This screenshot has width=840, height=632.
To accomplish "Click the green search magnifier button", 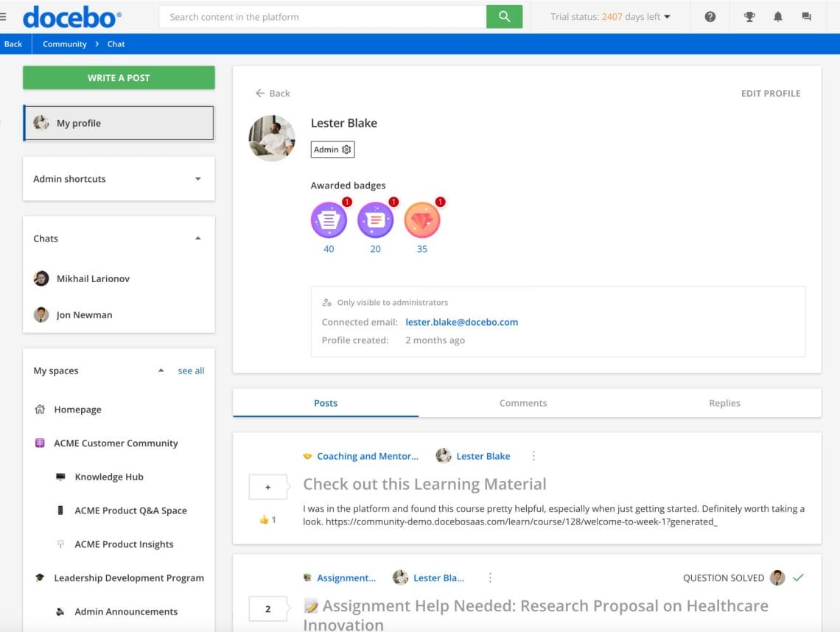I will click(505, 15).
